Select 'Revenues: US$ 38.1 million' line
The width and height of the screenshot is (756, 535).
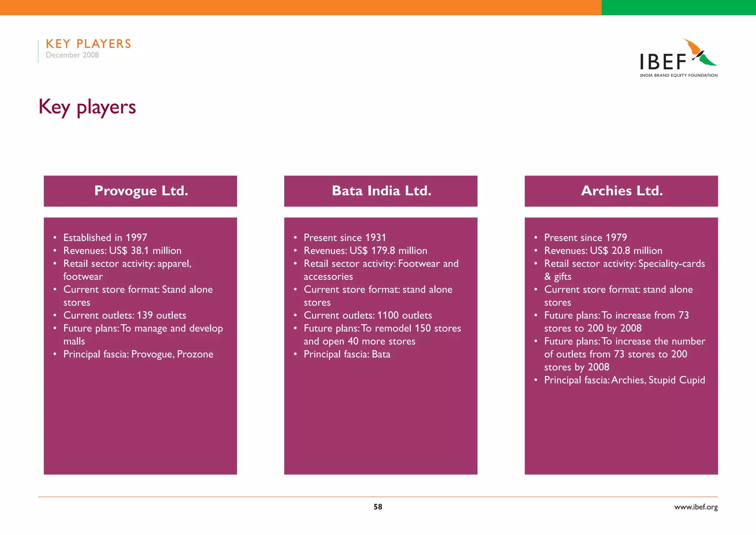[122, 251]
